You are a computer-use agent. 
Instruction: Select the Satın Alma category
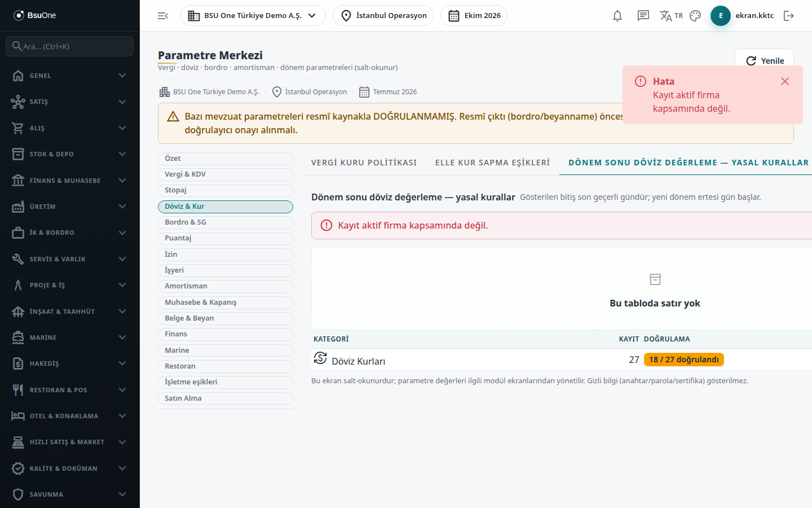[226, 398]
